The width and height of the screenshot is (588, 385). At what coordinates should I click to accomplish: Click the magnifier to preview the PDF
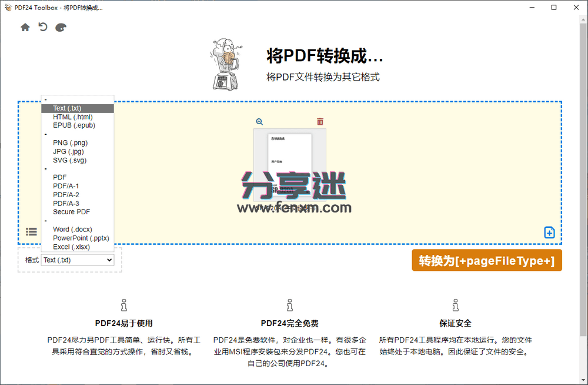click(259, 121)
